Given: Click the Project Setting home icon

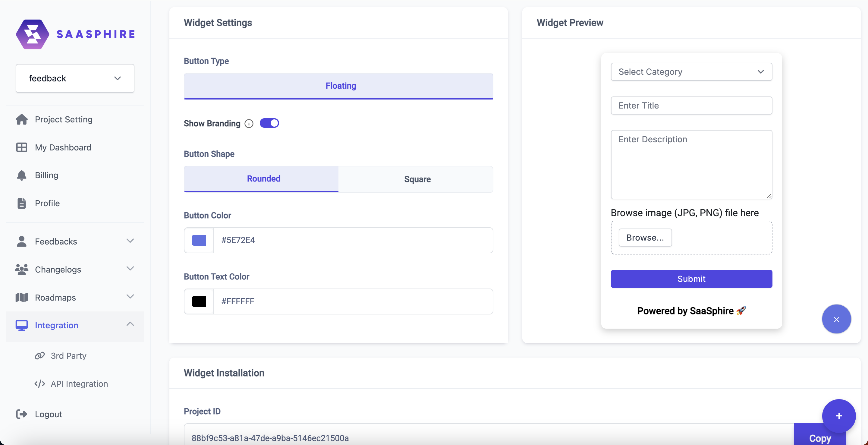Looking at the screenshot, I should pyautogui.click(x=22, y=119).
